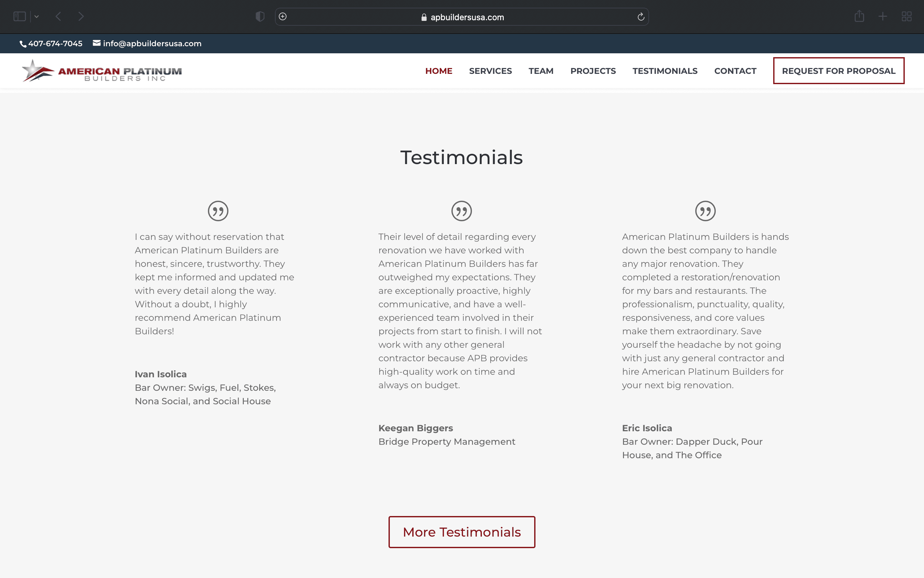Open the PROJECTS menu item
Screen dimensions: 924x578
[593, 71]
